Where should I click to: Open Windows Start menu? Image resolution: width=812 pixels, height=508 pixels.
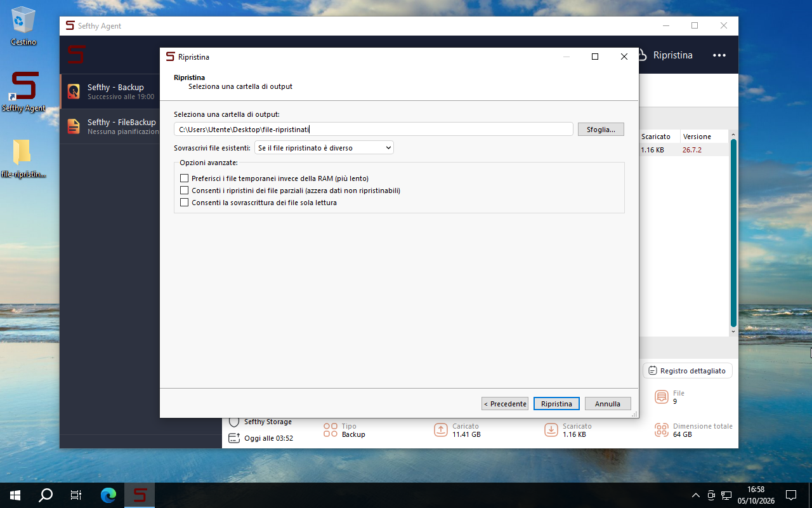(15, 495)
